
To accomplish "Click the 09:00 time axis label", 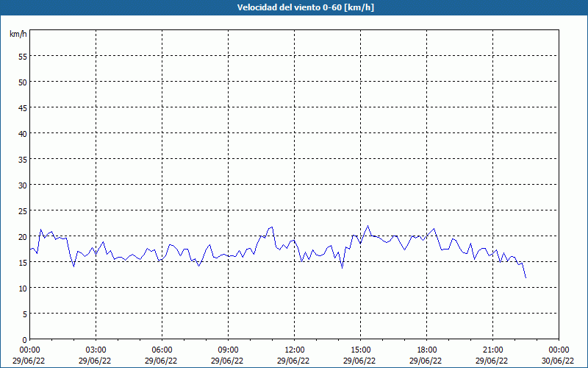I will 228,350.
